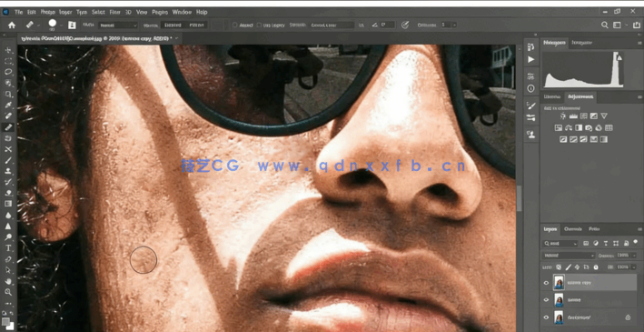This screenshot has height=332, width=644.
Task: Open the Filter menu
Action: tap(114, 12)
